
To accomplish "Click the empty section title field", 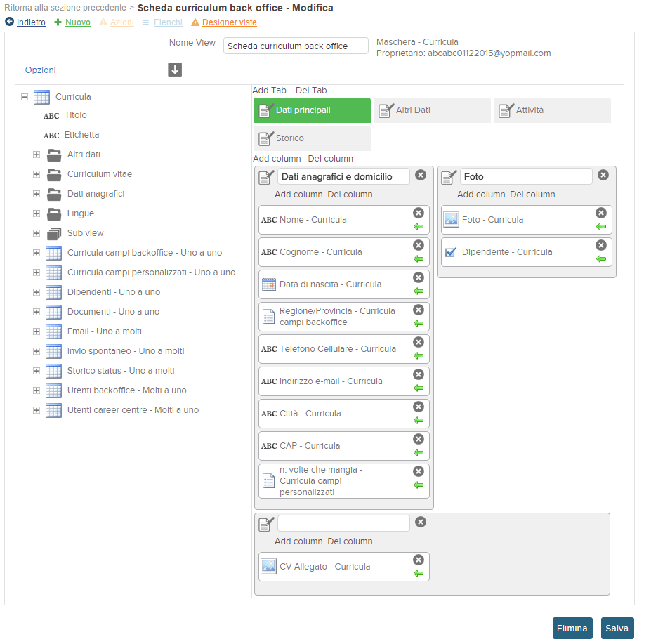I will pos(343,523).
